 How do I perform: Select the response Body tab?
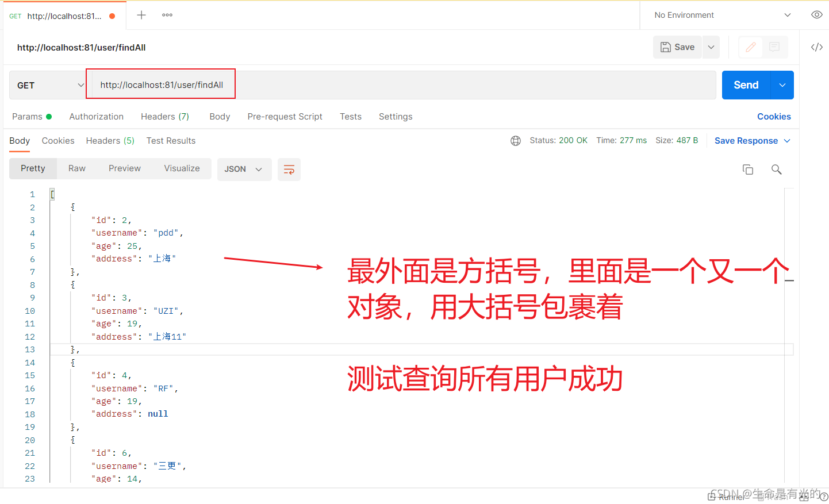pyautogui.click(x=20, y=141)
